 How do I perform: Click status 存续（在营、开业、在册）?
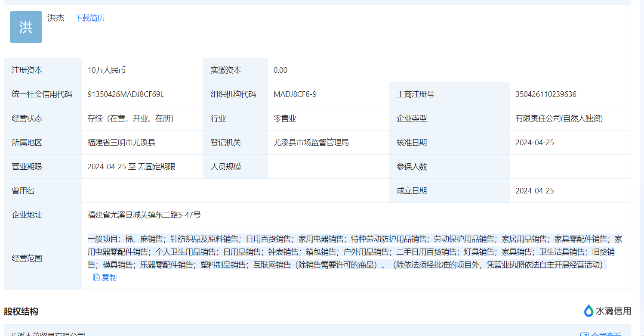130,118
